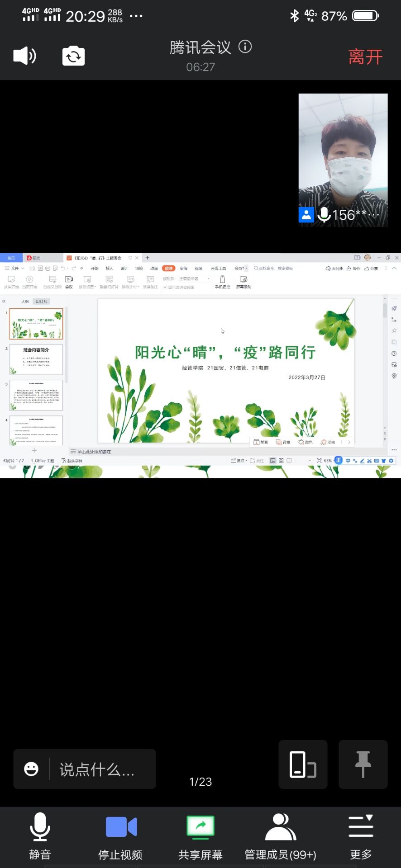Screen dimensions: 401x868
Task: Click 分享 share icon in WPS
Action: 371,268
